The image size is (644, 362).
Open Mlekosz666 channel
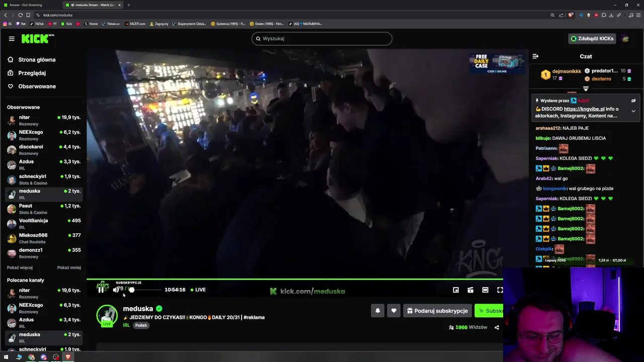pyautogui.click(x=44, y=238)
